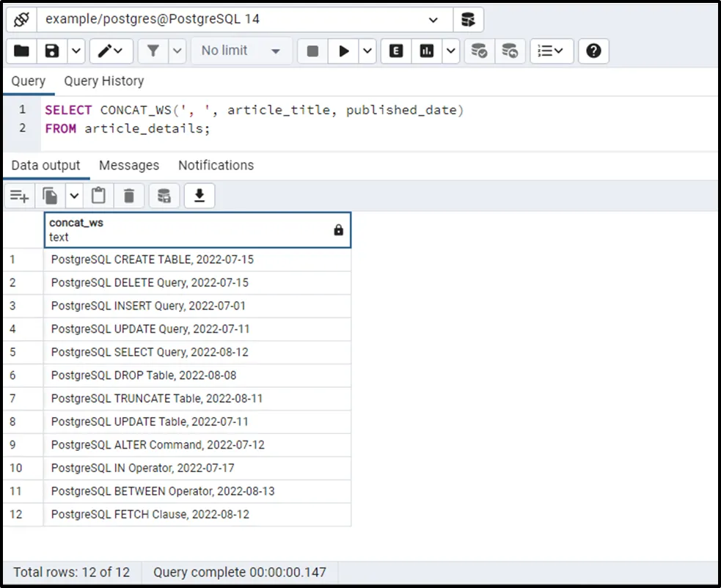721x588 pixels.
Task: Click the Rollback transaction database icon
Action: 509,51
